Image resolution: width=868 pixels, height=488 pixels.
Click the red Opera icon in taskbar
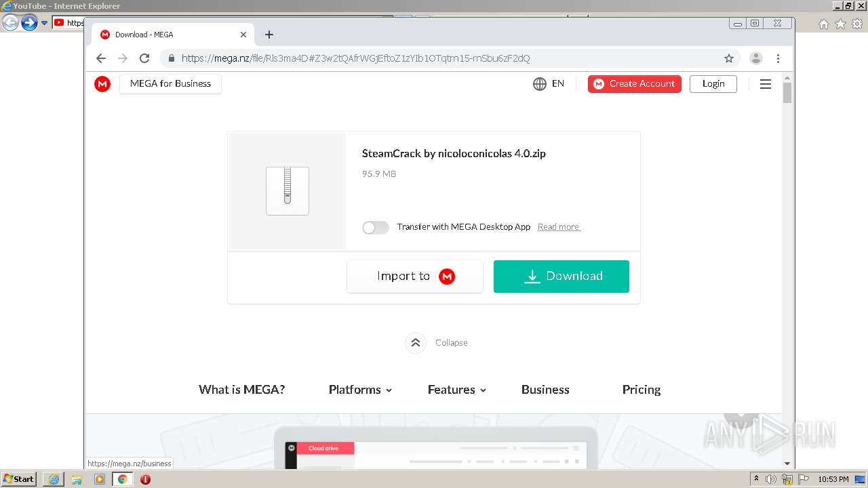pyautogui.click(x=145, y=479)
